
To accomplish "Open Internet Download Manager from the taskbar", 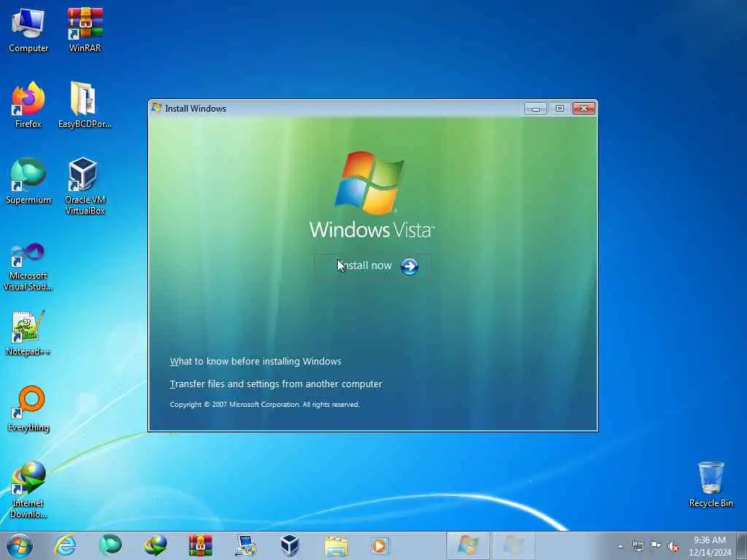I will tap(155, 545).
